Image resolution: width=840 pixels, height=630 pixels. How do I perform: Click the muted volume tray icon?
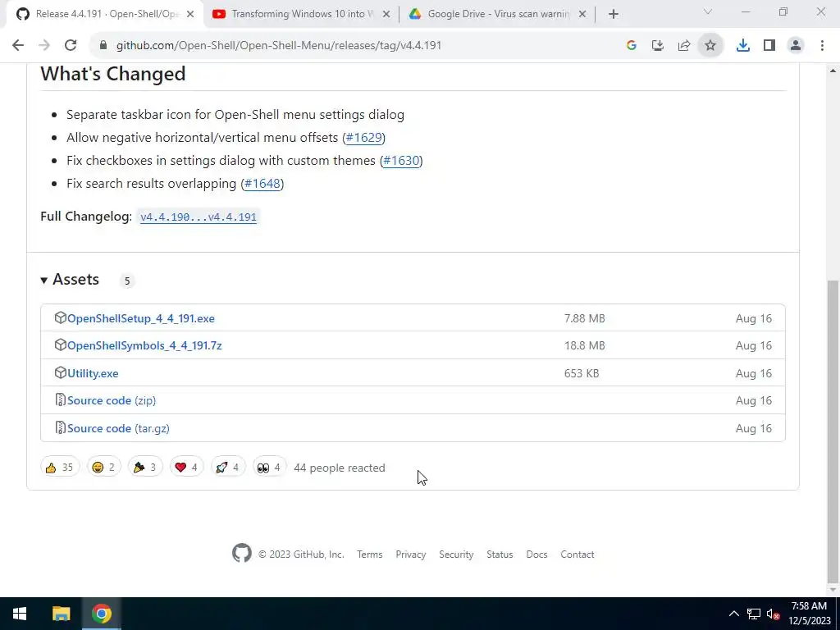click(x=773, y=614)
